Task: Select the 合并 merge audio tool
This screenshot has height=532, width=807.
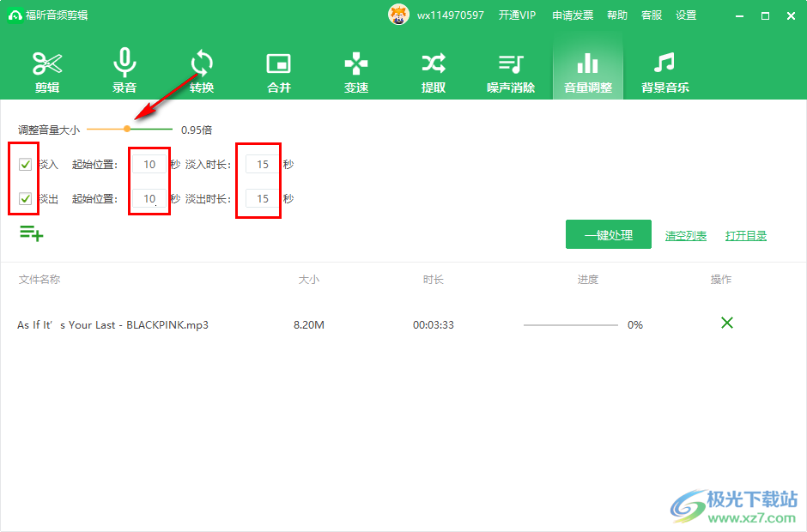Action: point(279,71)
